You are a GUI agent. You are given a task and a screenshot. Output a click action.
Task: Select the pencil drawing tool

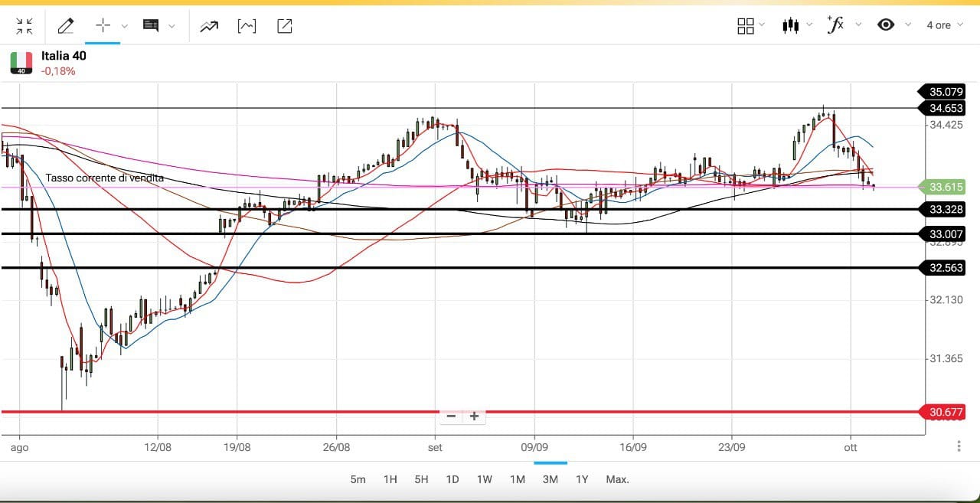click(x=66, y=26)
